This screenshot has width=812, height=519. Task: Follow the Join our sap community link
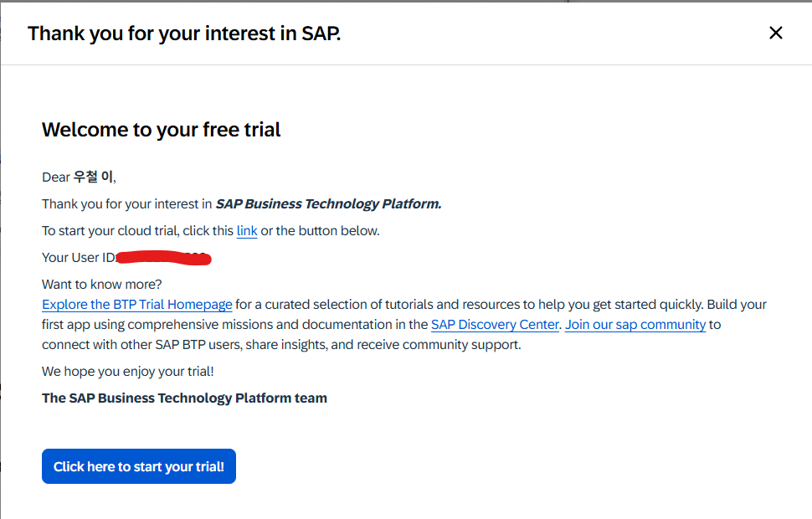click(x=635, y=325)
